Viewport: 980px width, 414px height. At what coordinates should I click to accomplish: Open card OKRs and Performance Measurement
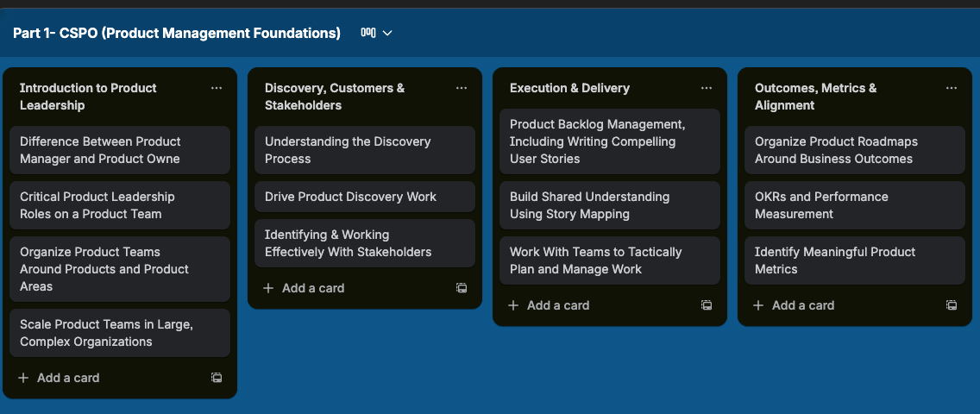click(855, 204)
